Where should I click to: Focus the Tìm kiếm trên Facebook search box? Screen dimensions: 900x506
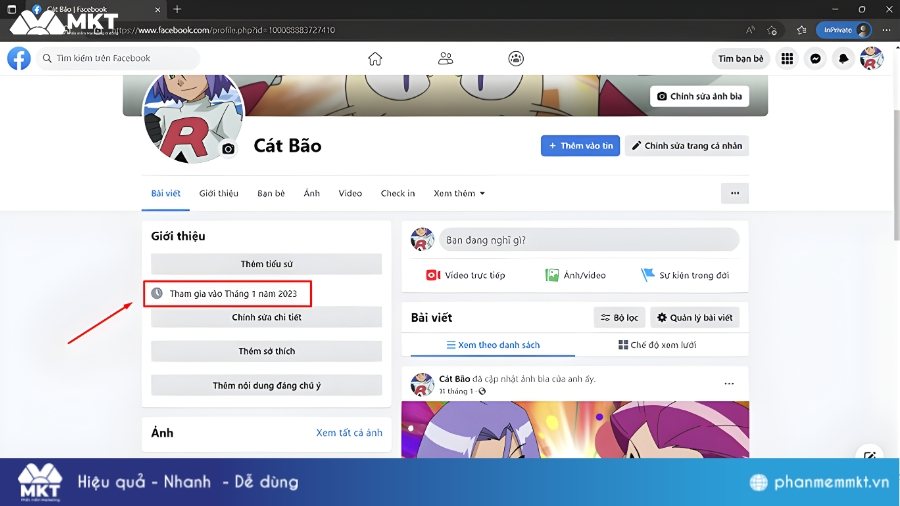[118, 59]
